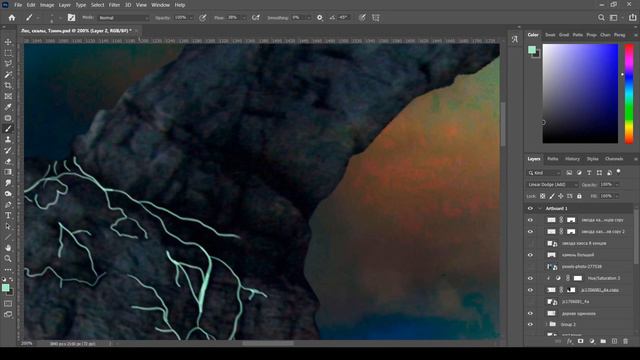Create a new layer
Image resolution: width=640 pixels, height=360 pixels.
pos(614,341)
